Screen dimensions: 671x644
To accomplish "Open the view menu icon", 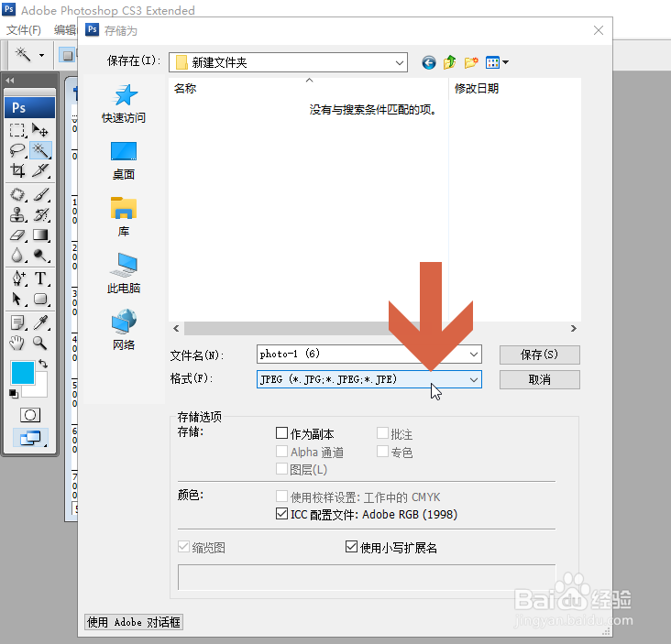I will tap(497, 63).
